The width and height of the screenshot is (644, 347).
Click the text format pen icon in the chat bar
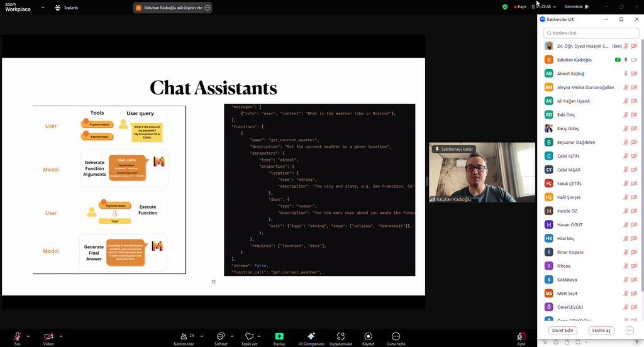pyautogui.click(x=545, y=342)
